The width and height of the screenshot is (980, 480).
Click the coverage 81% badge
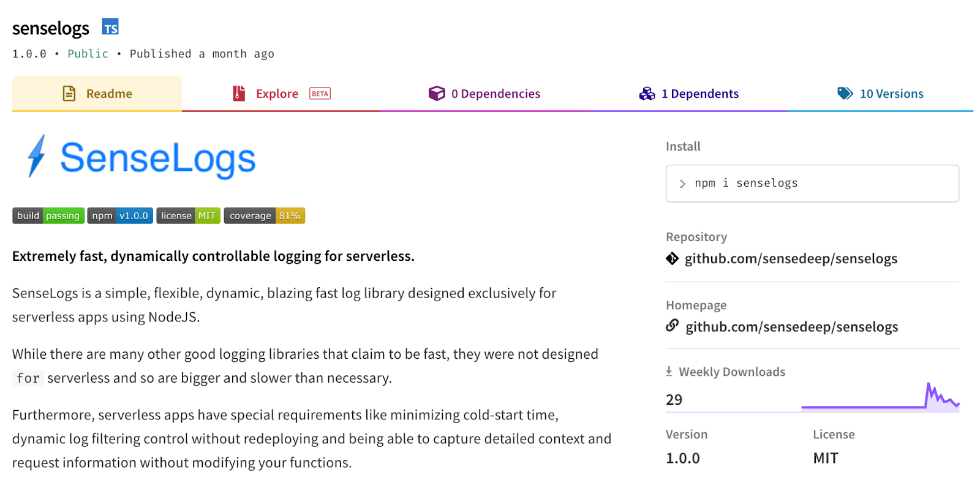[265, 216]
